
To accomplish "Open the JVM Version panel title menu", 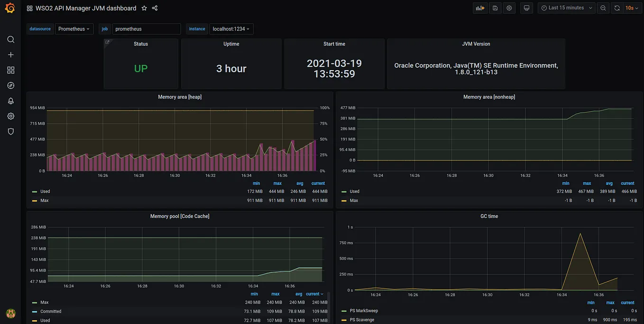I will pos(476,44).
